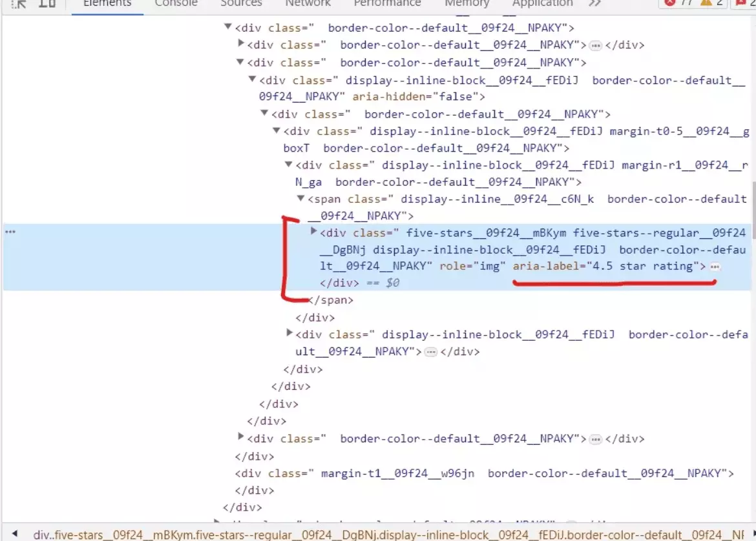Toggle the device toolbar icon
The width and height of the screenshot is (756, 541).
pyautogui.click(x=47, y=3)
